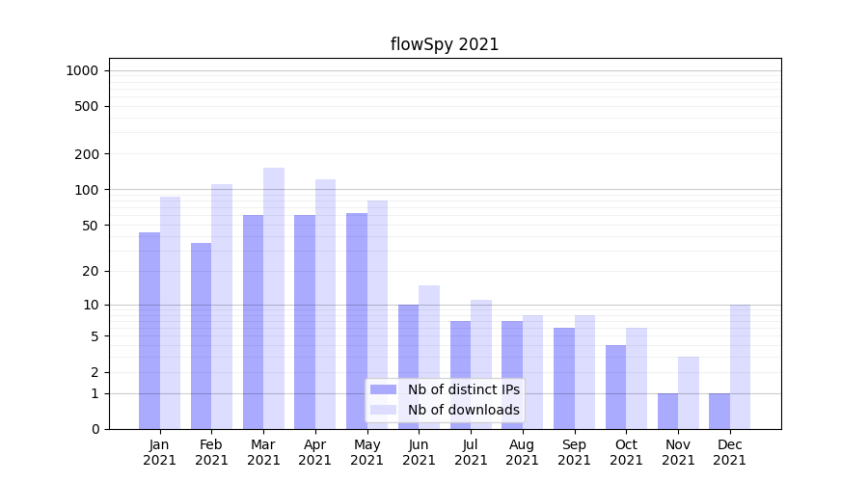
Task: Click the "Jan 2021" x-axis label
Action: [x=160, y=452]
